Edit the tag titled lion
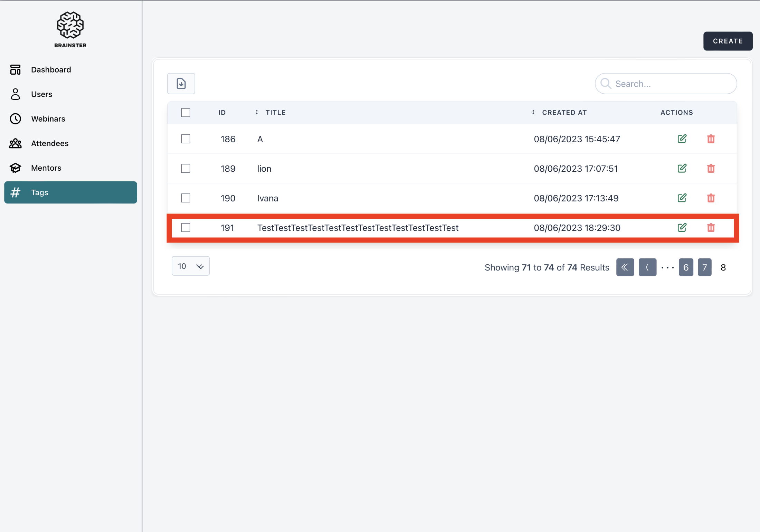The image size is (760, 532). click(x=682, y=169)
